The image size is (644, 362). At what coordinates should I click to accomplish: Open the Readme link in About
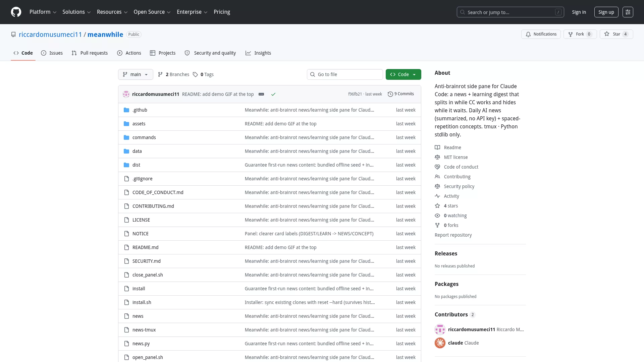point(448,147)
